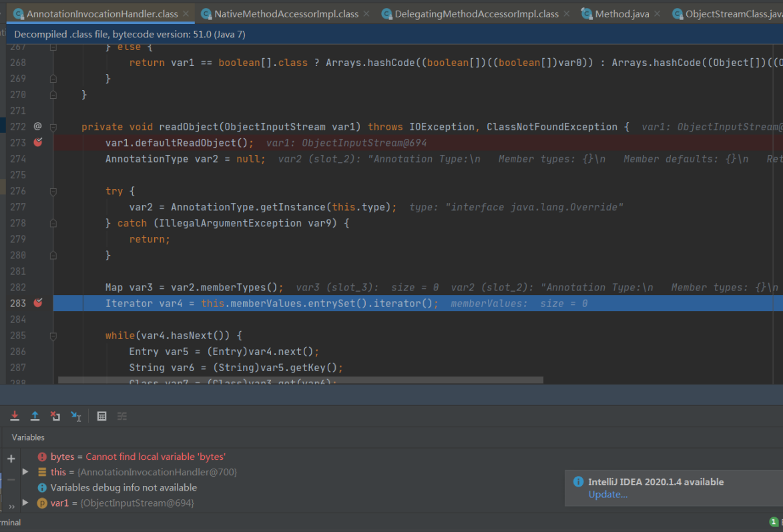Open DelegatingMethodAccessorImpl.class tab
The image size is (783, 532).
pyautogui.click(x=477, y=14)
